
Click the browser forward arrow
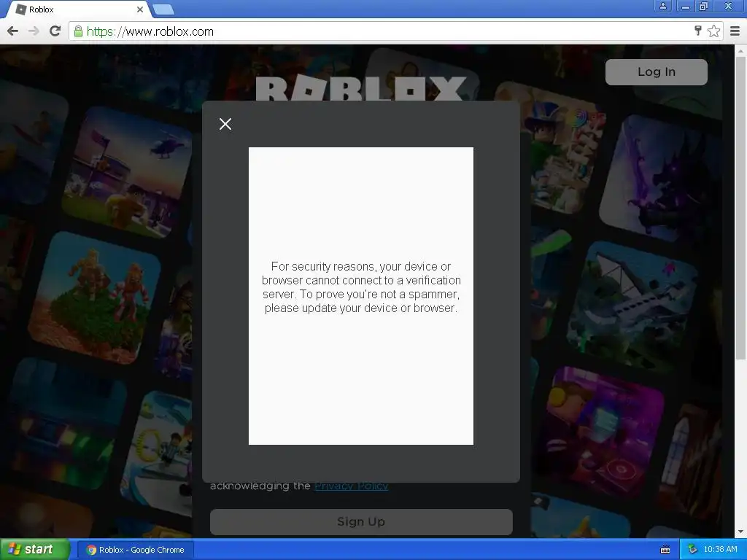[x=34, y=31]
